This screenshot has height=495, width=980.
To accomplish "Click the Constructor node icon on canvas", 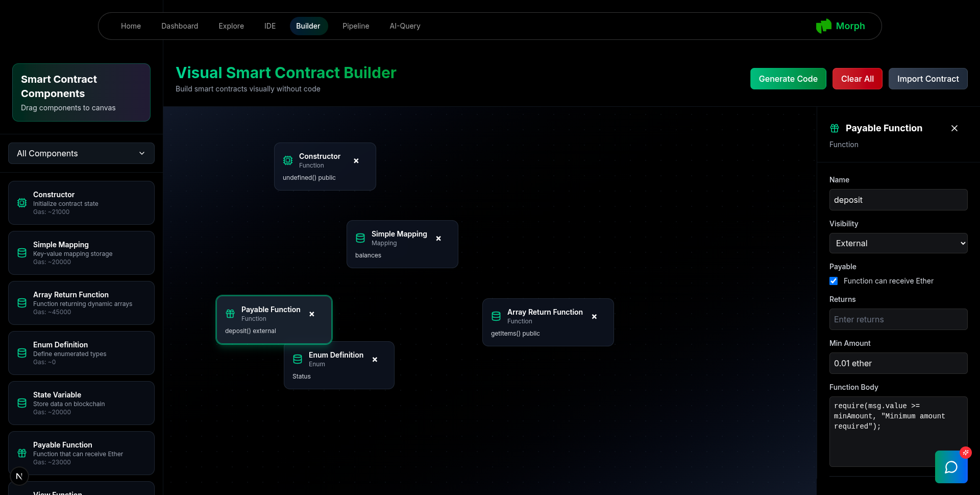I will (288, 160).
